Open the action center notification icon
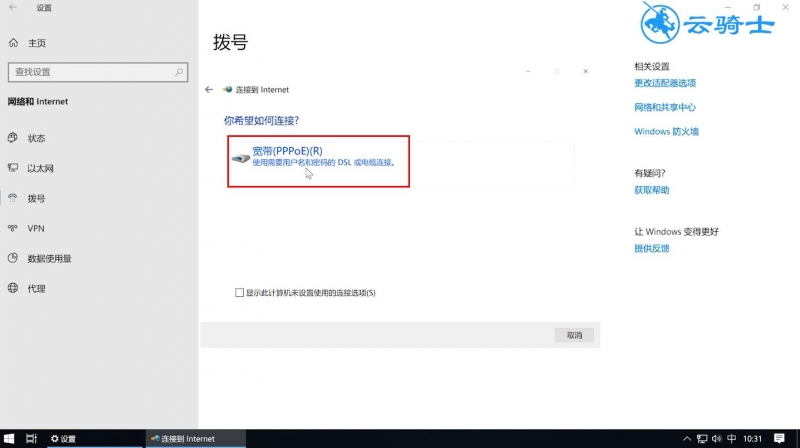800x448 pixels. pos(779,439)
